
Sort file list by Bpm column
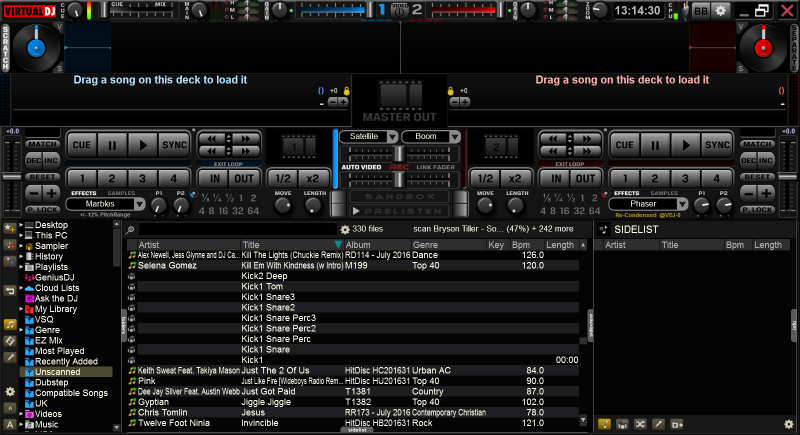[527, 245]
